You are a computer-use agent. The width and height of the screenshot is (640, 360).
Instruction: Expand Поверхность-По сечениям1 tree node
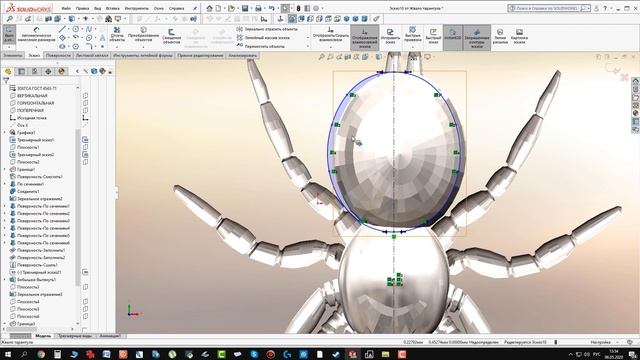5,206
